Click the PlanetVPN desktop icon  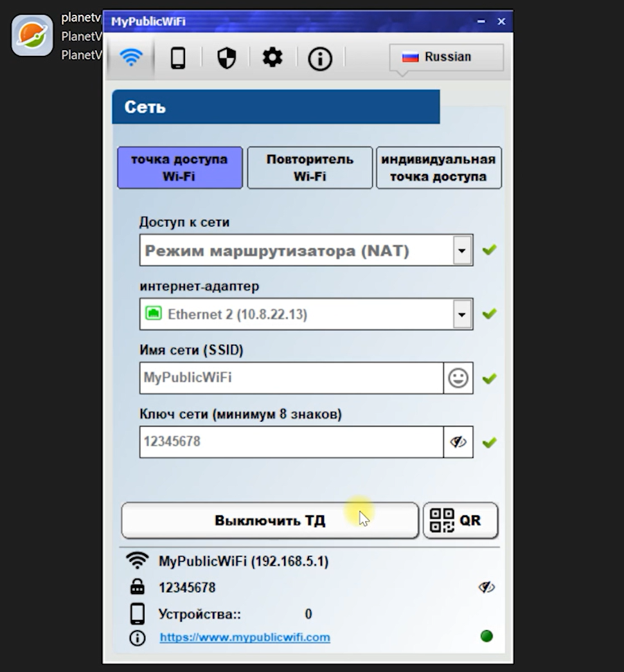32,35
